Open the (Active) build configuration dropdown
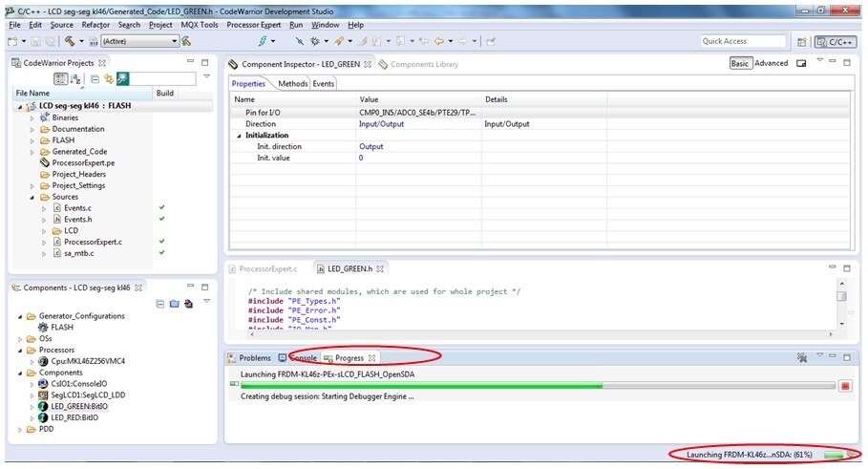 [x=139, y=41]
